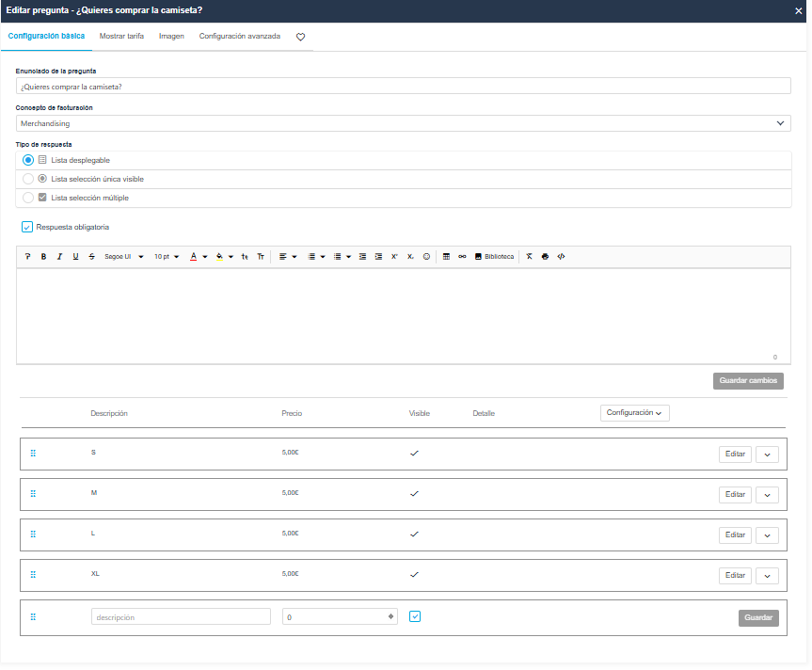The width and height of the screenshot is (812, 670).
Task: Open the Biblioteca image library
Action: [494, 257]
